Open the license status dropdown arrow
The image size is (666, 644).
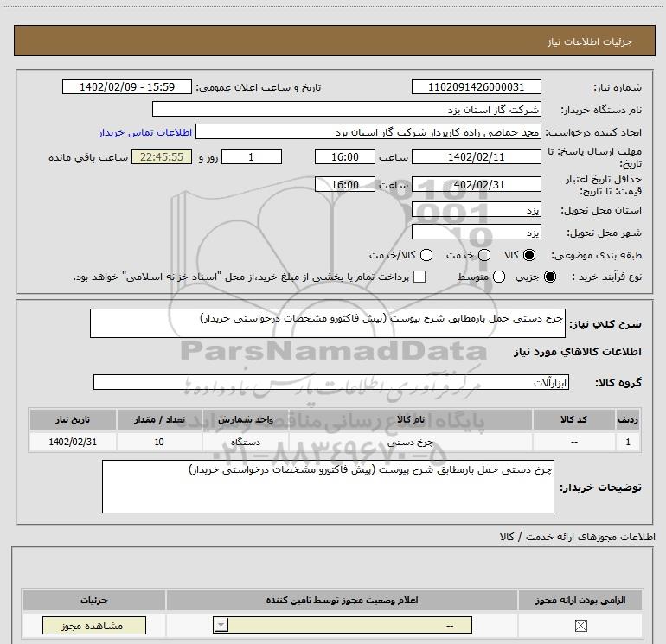(221, 625)
